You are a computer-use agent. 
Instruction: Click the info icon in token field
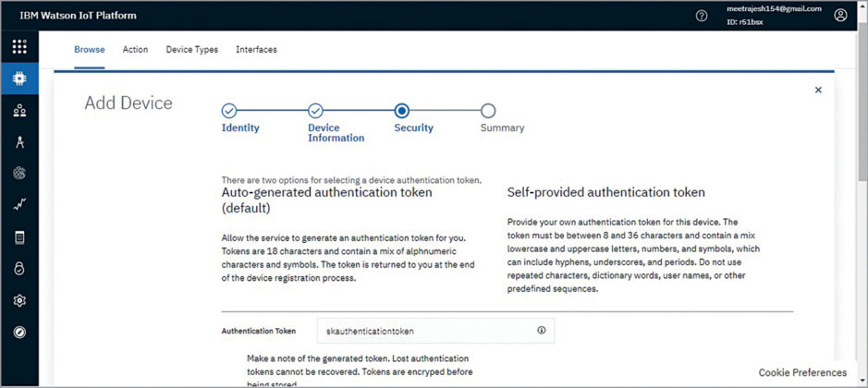542,330
